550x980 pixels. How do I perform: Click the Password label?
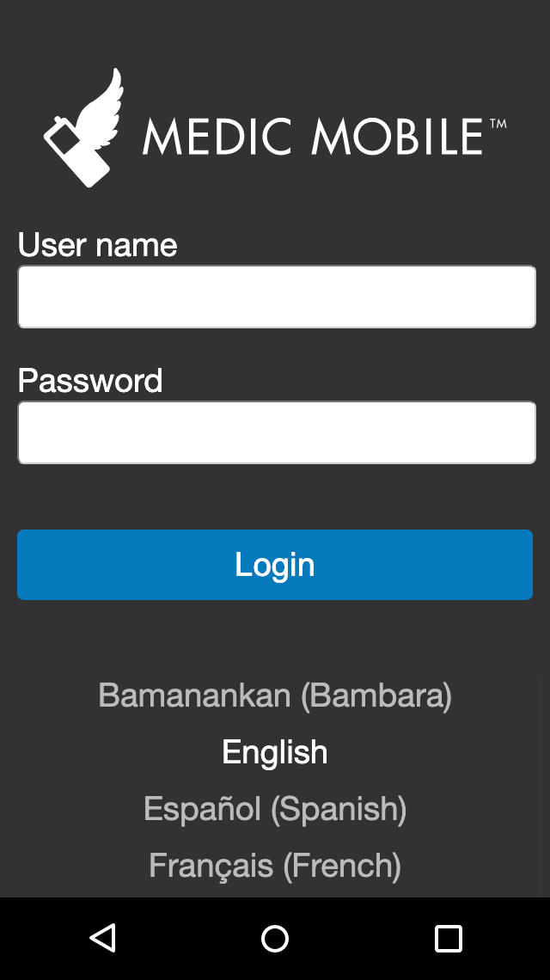tap(90, 381)
